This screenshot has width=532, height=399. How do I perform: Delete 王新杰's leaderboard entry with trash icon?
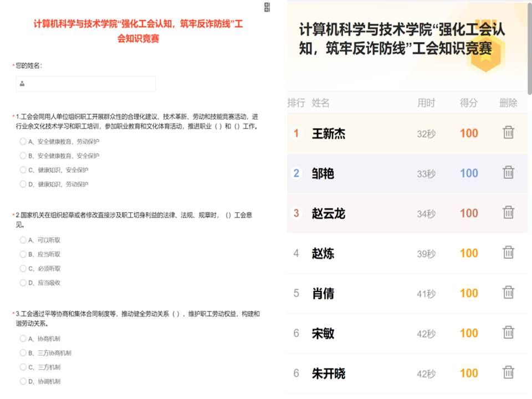pyautogui.click(x=508, y=133)
